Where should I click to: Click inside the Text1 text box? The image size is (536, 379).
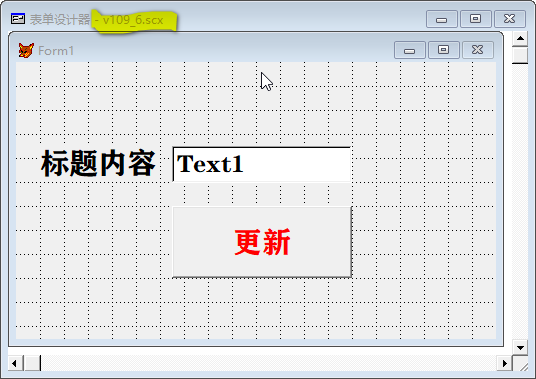[x=262, y=164]
